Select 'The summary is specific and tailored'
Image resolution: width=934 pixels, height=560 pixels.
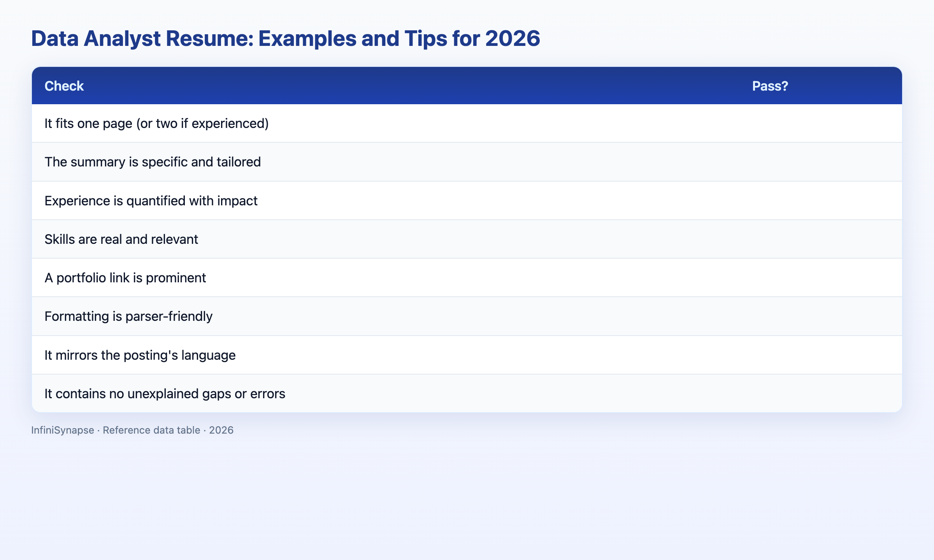[467, 162]
